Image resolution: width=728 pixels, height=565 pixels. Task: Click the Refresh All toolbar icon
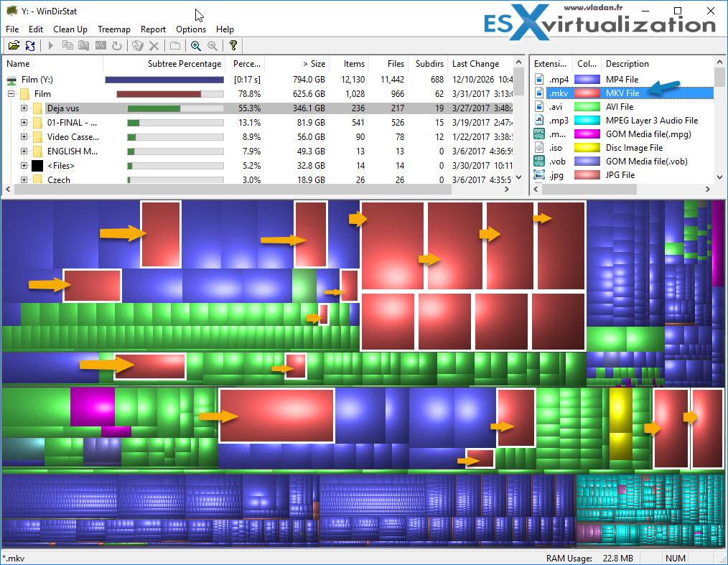[30, 45]
